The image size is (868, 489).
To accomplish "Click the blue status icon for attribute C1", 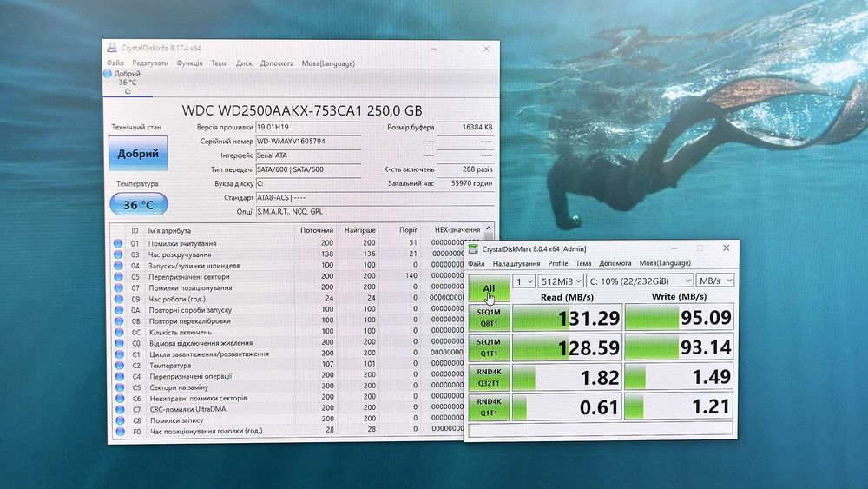I will tap(120, 354).
